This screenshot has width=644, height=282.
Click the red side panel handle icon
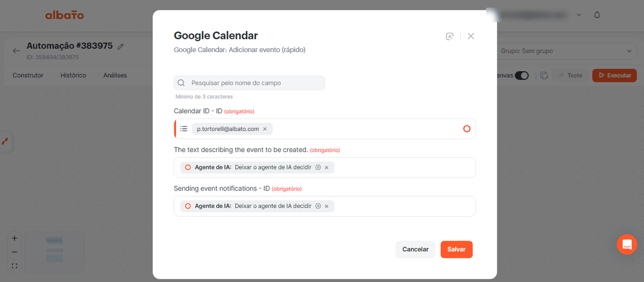pyautogui.click(x=5, y=142)
